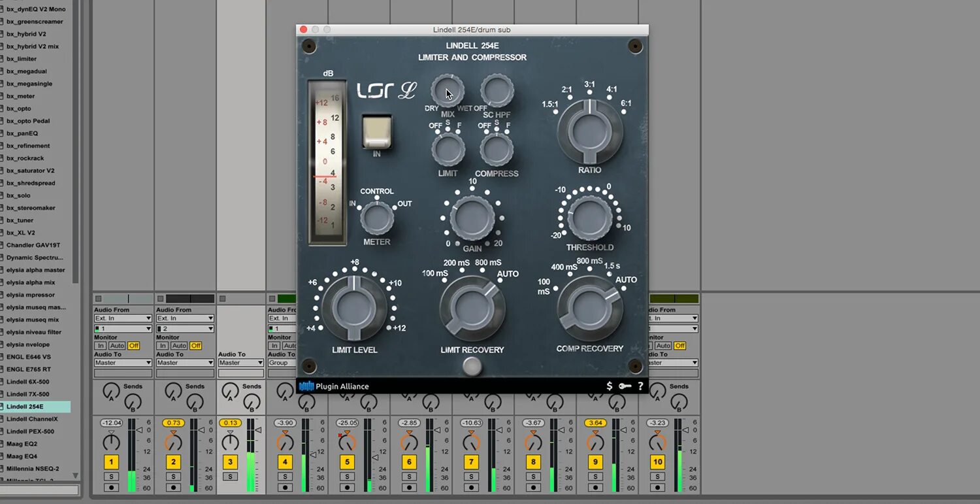Click Send B knob on track 10

coord(679,403)
